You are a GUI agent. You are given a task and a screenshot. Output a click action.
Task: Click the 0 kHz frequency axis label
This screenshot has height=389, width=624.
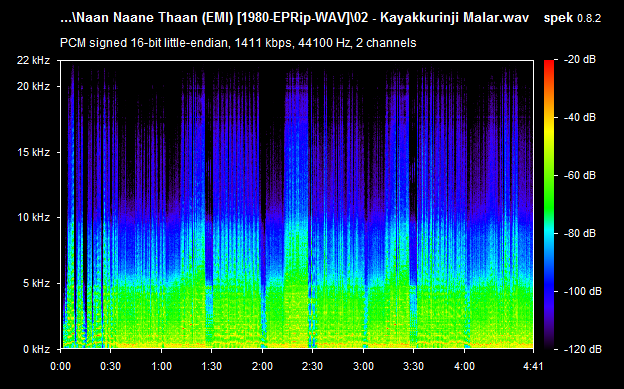click(36, 349)
